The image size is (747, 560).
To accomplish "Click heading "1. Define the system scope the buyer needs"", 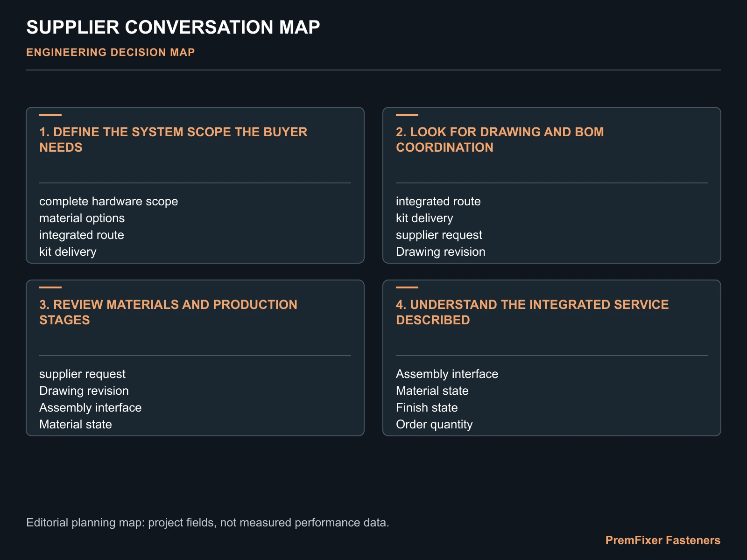I will tap(173, 140).
